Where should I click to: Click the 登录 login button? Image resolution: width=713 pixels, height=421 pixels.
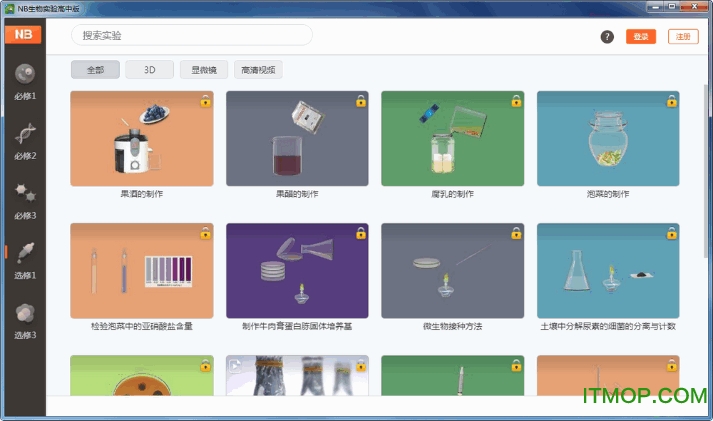(x=641, y=36)
